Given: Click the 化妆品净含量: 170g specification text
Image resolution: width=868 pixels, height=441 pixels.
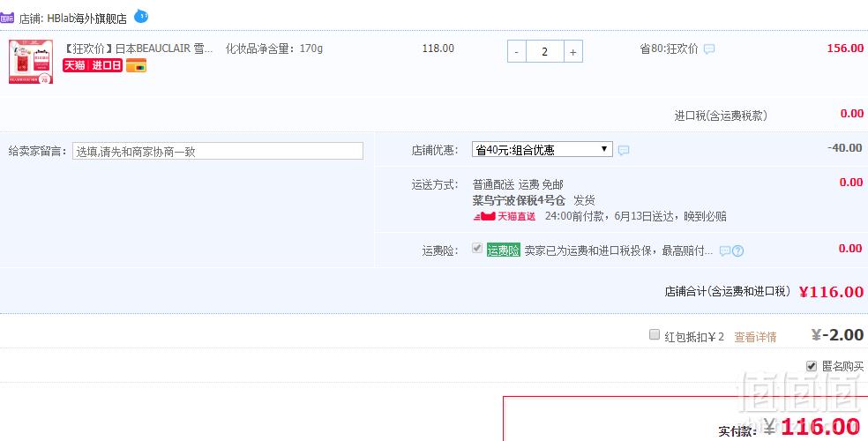Looking at the screenshot, I should coord(274,49).
